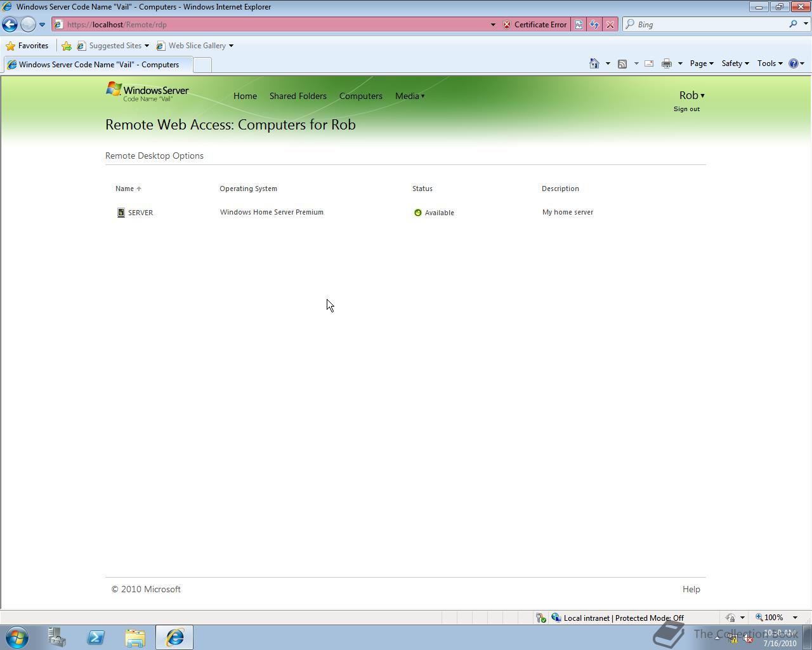Click the Refresh page icon
Image resolution: width=812 pixels, height=650 pixels.
tap(594, 25)
